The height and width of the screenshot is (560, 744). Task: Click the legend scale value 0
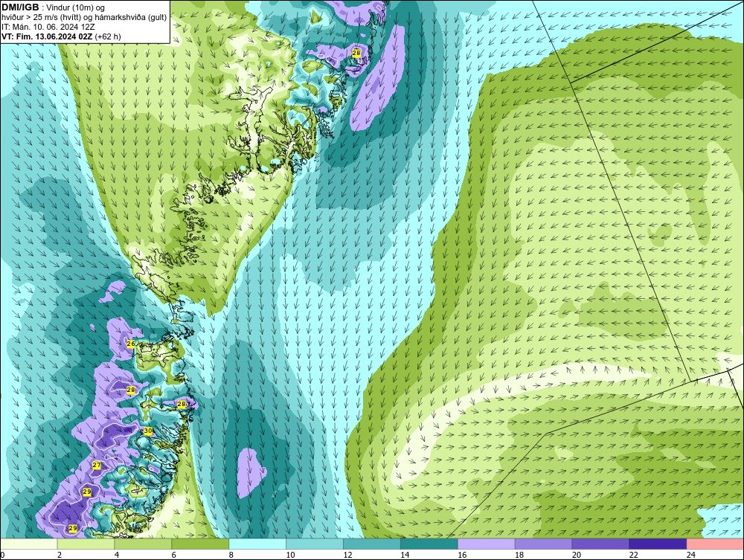pyautogui.click(x=2, y=555)
